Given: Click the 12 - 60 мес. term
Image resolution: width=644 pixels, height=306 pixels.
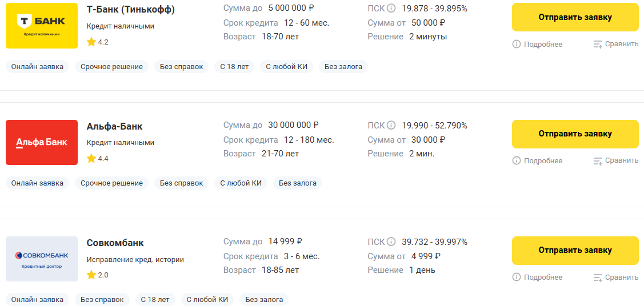Looking at the screenshot, I should (x=306, y=23).
